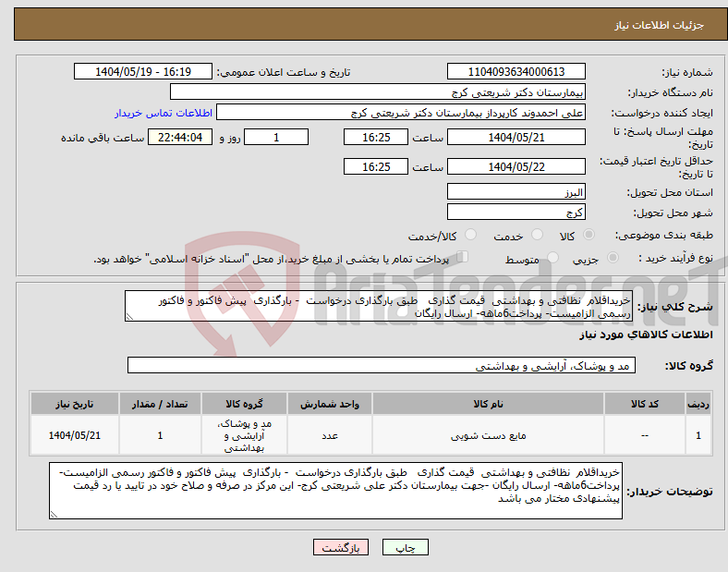Click the توضیحات خریدار text area
Image resolution: width=728 pixels, height=572 pixels.
click(x=335, y=491)
